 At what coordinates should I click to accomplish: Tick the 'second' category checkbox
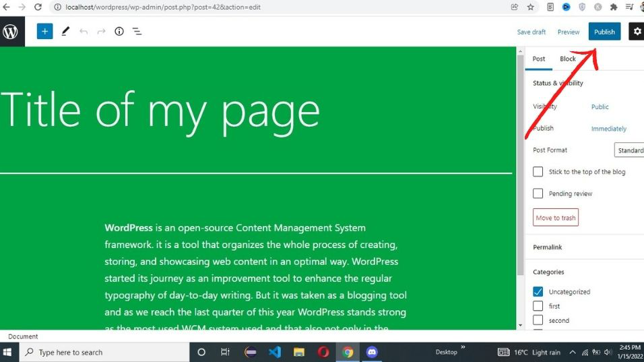click(x=538, y=320)
